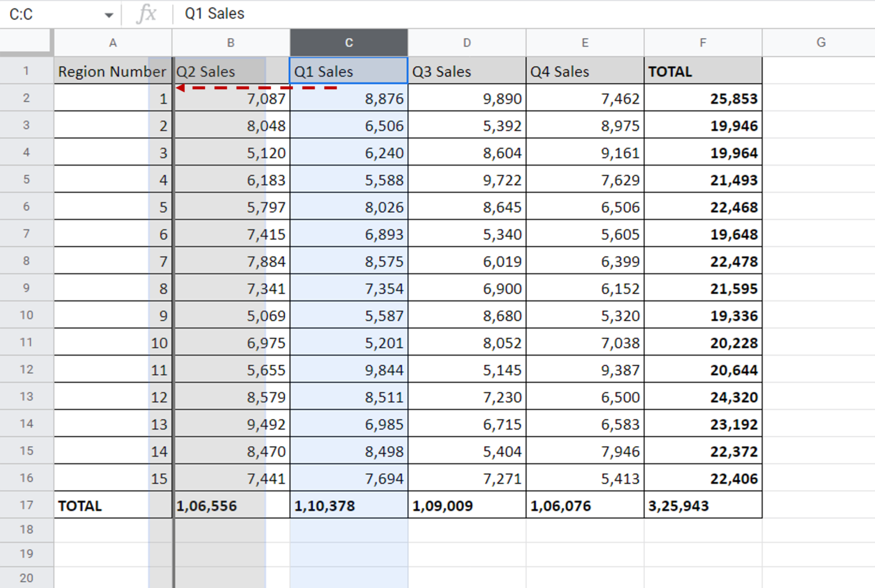Select row 5 header
The width and height of the screenshot is (875, 588).
point(26,179)
